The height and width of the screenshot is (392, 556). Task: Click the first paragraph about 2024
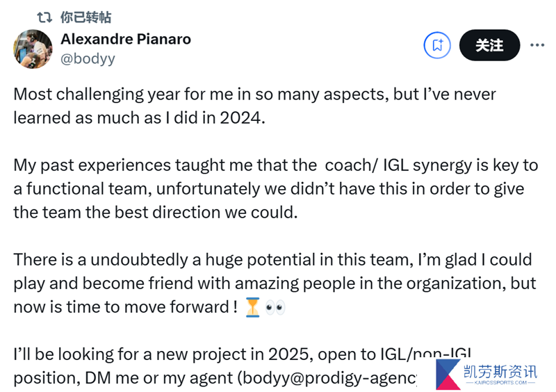pyautogui.click(x=254, y=106)
